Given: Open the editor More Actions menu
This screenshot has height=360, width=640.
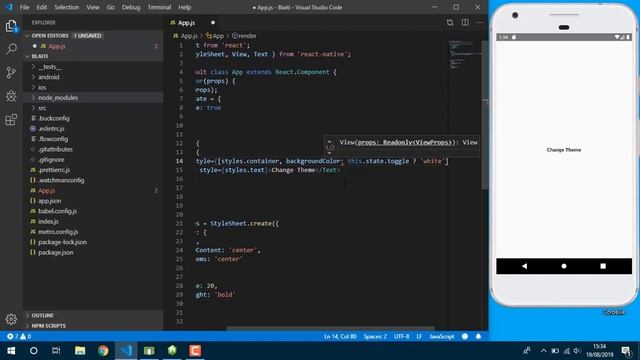Looking at the screenshot, I should pyautogui.click(x=480, y=22).
